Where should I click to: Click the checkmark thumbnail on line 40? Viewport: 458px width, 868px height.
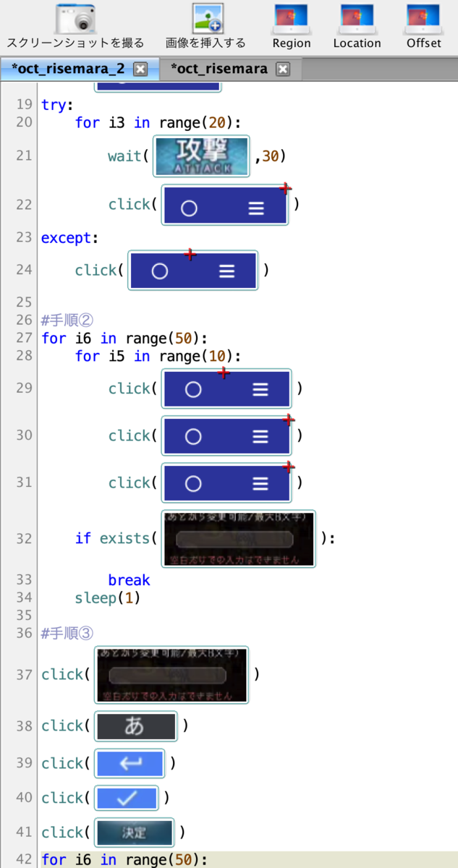pos(127,799)
